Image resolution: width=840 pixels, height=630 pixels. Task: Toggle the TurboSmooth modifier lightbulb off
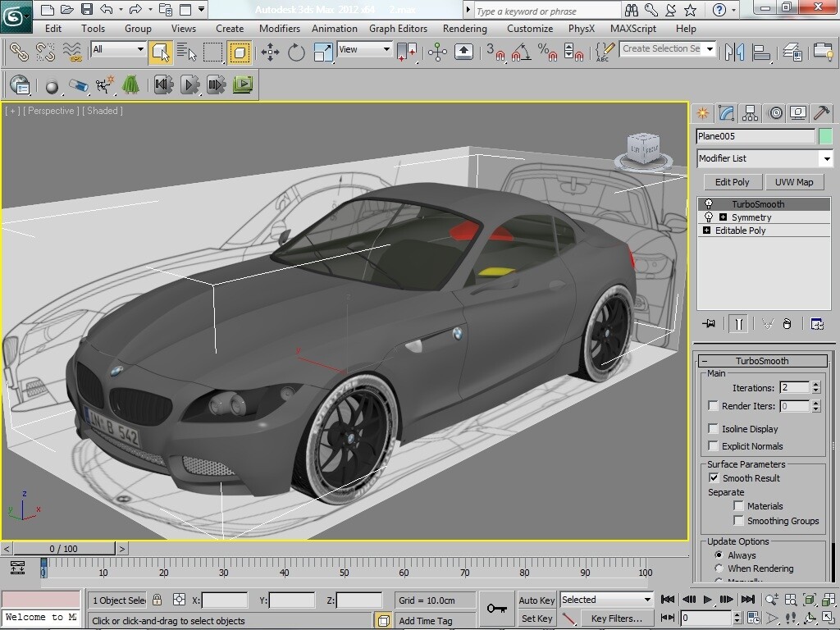[x=707, y=203]
